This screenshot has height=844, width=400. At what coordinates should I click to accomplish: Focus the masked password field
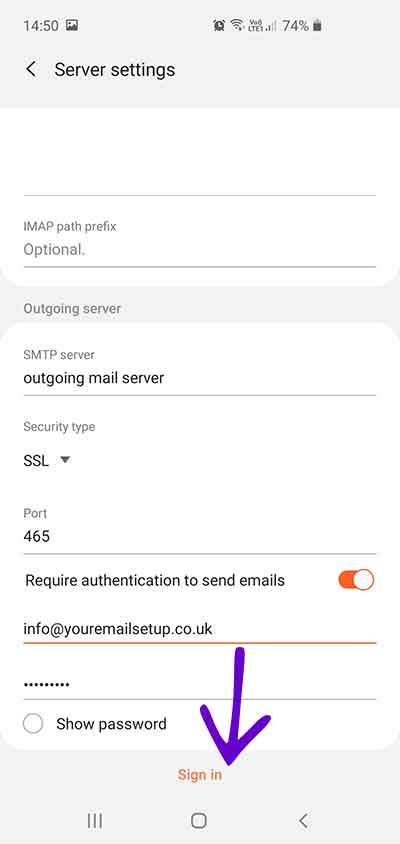tap(200, 684)
